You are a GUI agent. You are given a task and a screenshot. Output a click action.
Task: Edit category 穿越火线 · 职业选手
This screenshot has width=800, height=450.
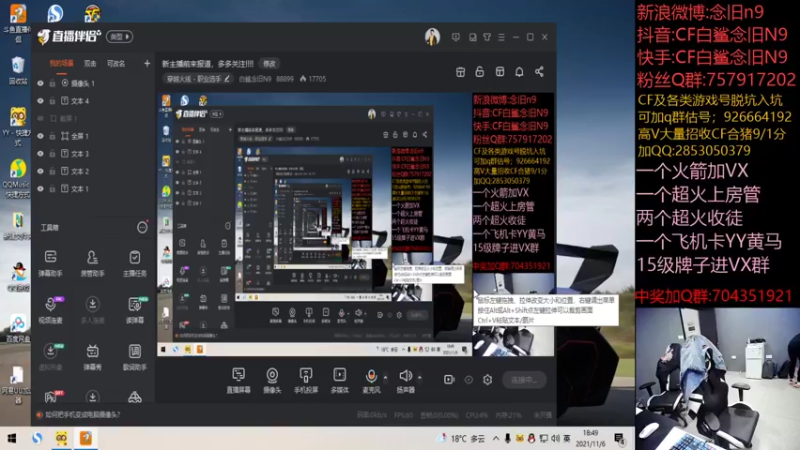198,79
